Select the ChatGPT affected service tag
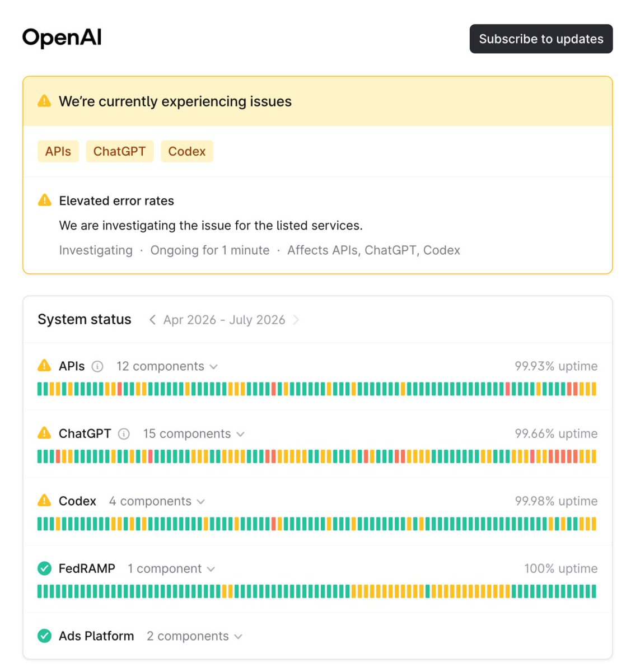The height and width of the screenshot is (672, 631). point(119,151)
